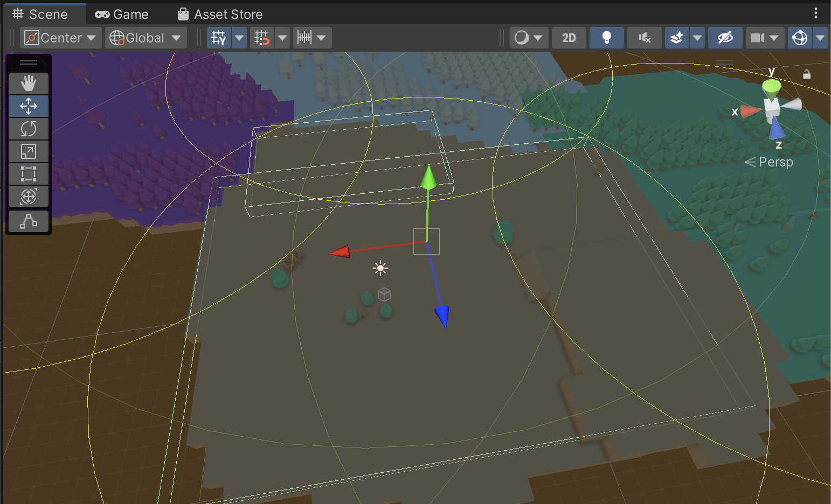
Task: Click the tools overlay drag handle
Action: coord(29,62)
